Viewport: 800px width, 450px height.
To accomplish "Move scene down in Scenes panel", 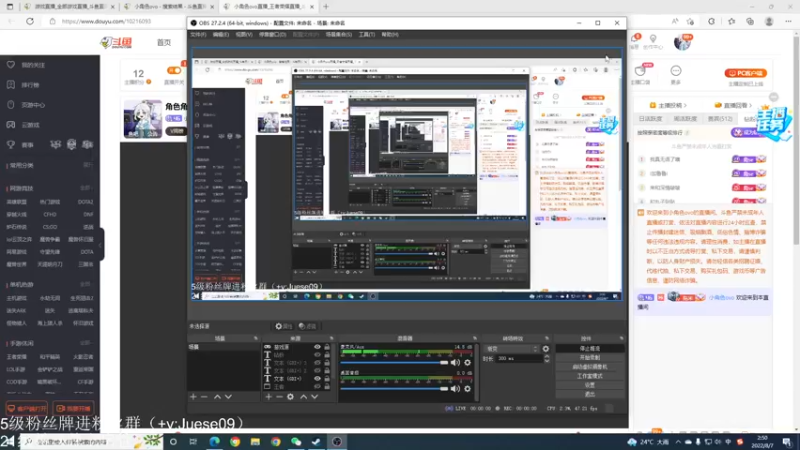I will click(228, 396).
